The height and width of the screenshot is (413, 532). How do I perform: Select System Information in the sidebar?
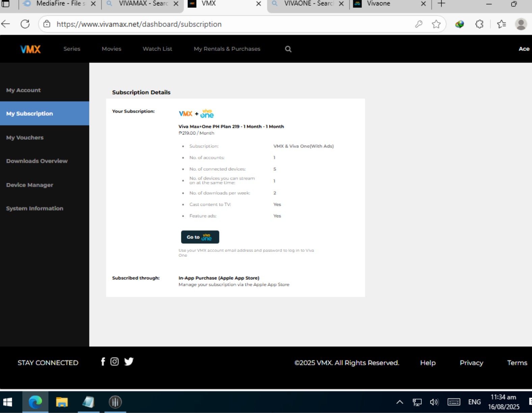45,209
